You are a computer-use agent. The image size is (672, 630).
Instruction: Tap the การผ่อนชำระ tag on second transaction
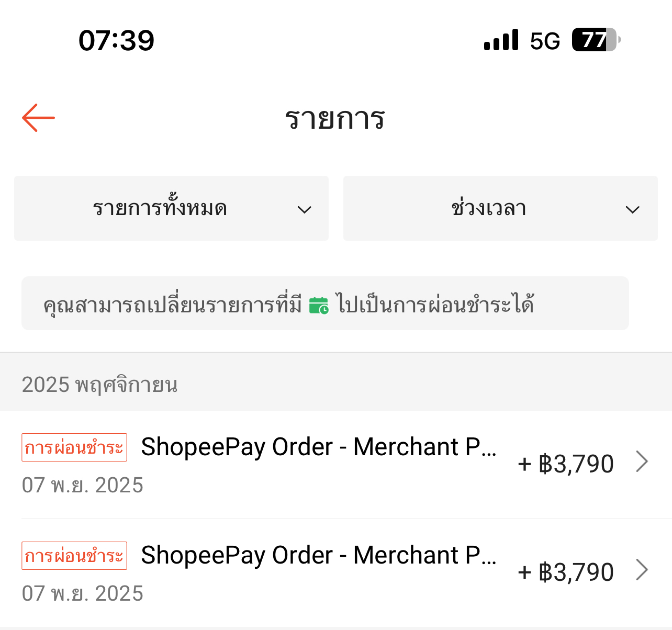pyautogui.click(x=74, y=556)
